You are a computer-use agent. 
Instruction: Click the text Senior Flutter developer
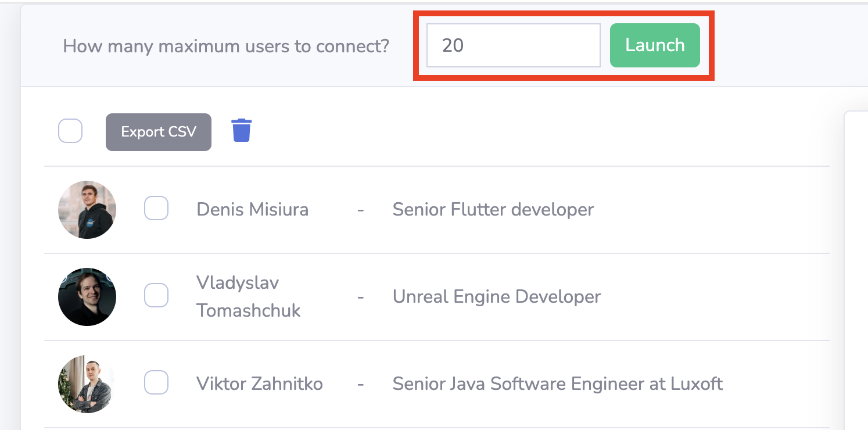click(493, 209)
